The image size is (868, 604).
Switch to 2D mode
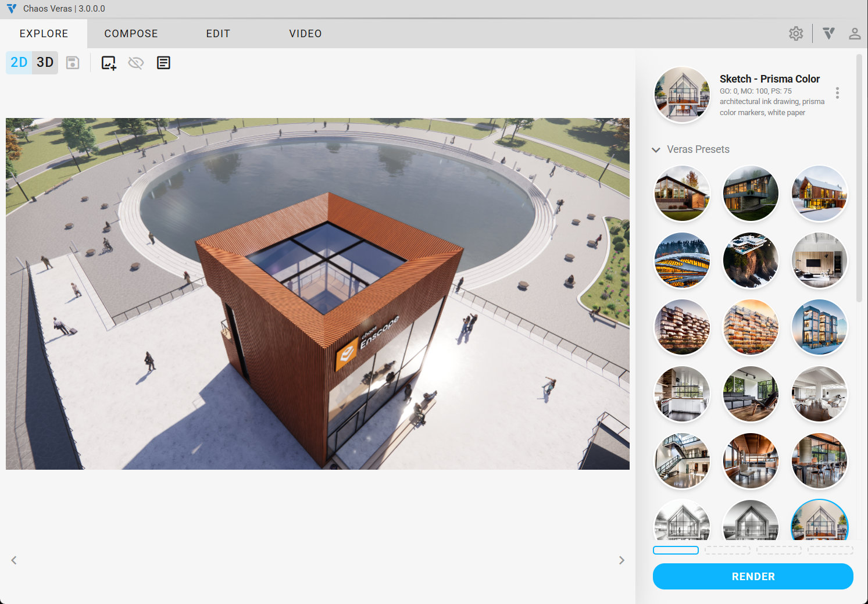point(19,63)
